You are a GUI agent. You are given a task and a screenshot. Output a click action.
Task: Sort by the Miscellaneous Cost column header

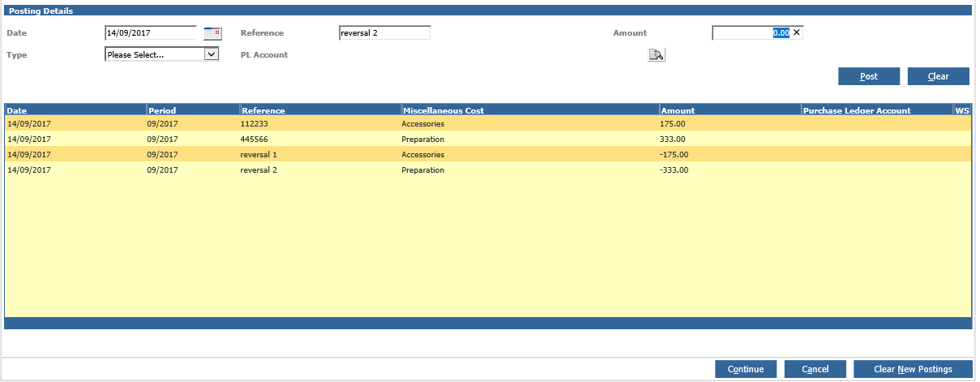coord(530,110)
